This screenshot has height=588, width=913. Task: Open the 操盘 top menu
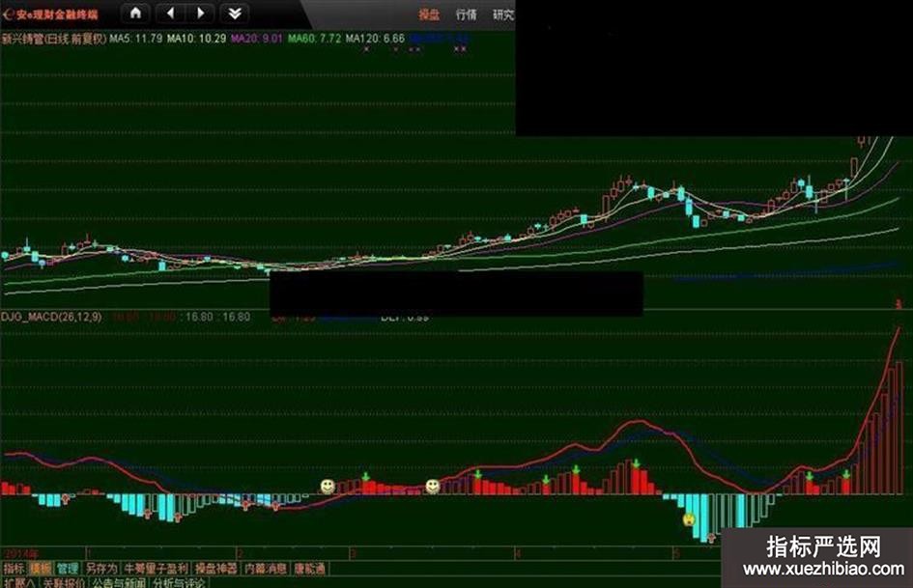[x=429, y=14]
